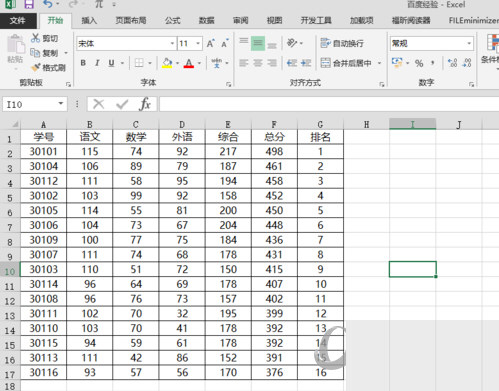Switch to Developer (开发工具) tab
Viewport: 499px width, 391px height.
point(316,20)
